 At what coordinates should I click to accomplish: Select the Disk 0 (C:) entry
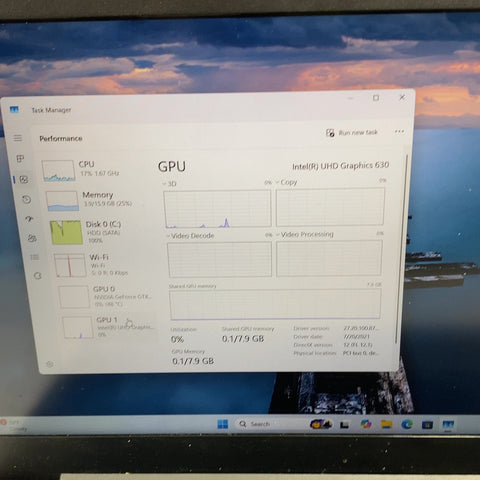tap(100, 232)
